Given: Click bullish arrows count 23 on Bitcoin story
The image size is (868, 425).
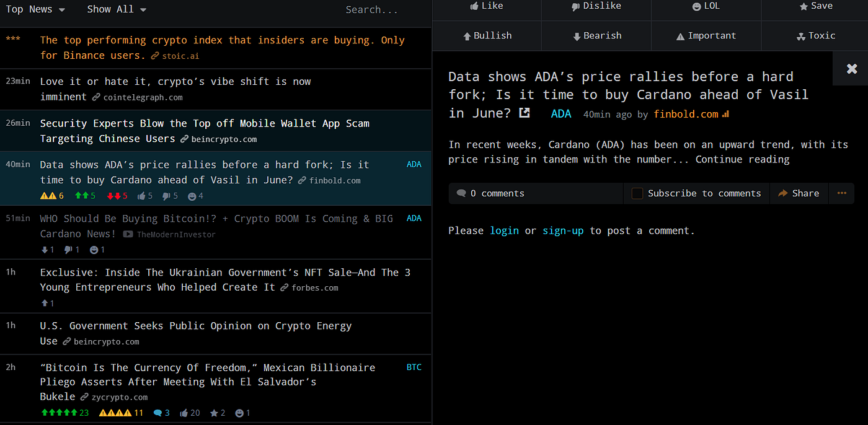Looking at the screenshot, I should [x=65, y=413].
